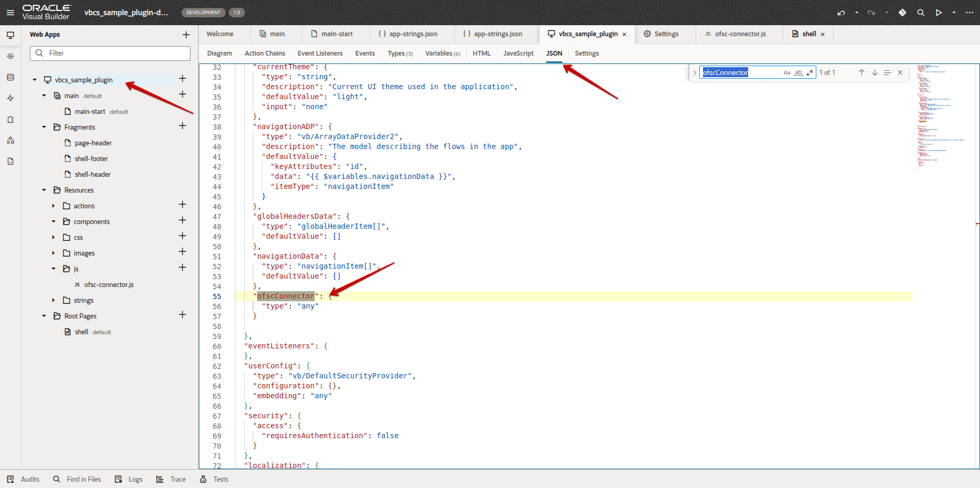980x488 pixels.
Task: Expand the actions folder under Resources
Action: [x=53, y=206]
